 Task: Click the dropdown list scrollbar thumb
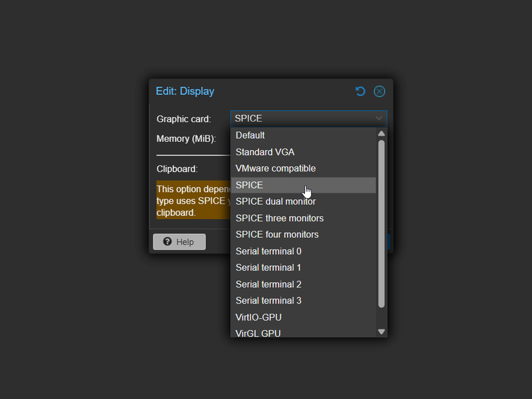click(x=381, y=224)
